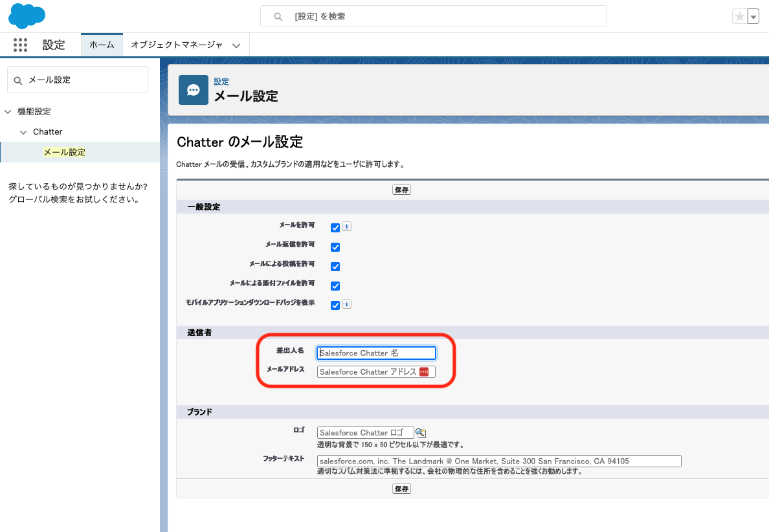Click the top 保存 button
The width and height of the screenshot is (769, 532).
401,190
